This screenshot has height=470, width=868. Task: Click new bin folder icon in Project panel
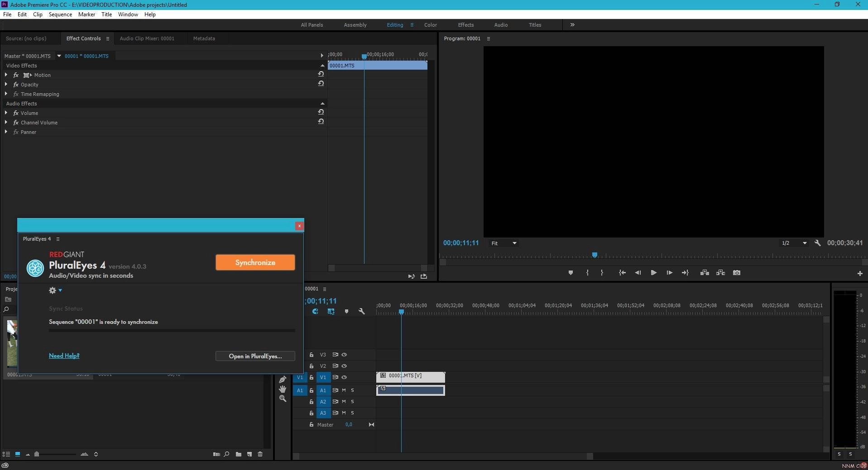tap(238, 454)
